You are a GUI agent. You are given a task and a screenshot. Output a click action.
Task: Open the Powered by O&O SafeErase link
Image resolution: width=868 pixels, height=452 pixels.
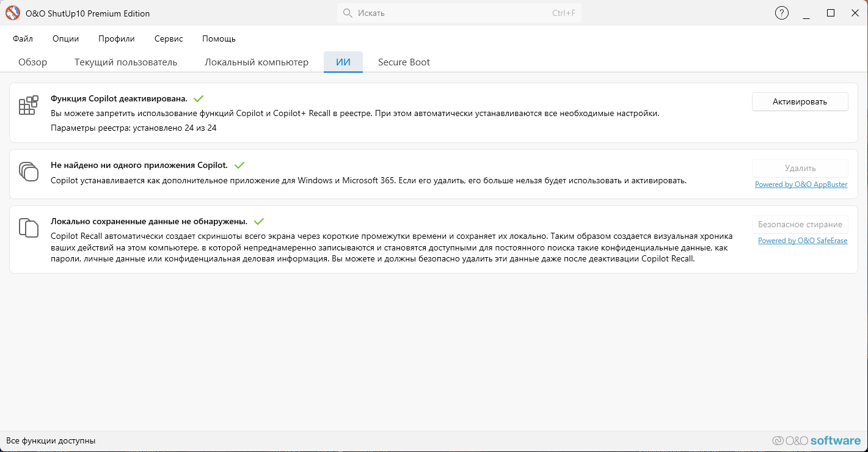(803, 241)
